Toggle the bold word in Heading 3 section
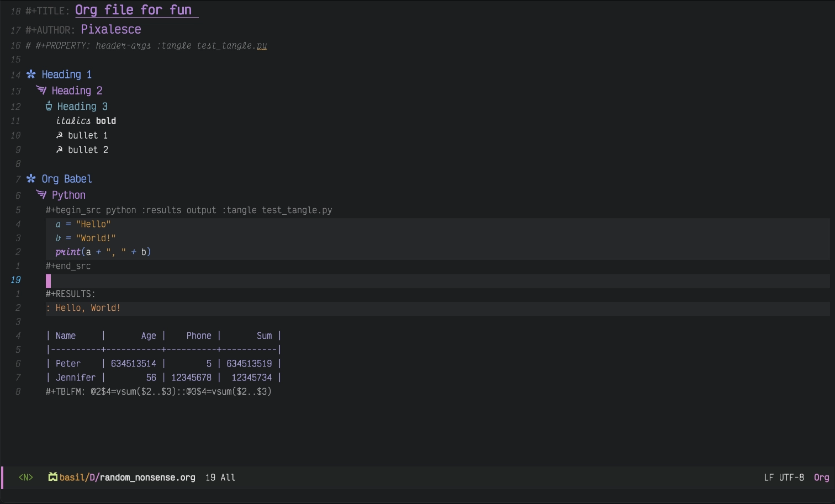Screen dimensions: 835x504 106,120
